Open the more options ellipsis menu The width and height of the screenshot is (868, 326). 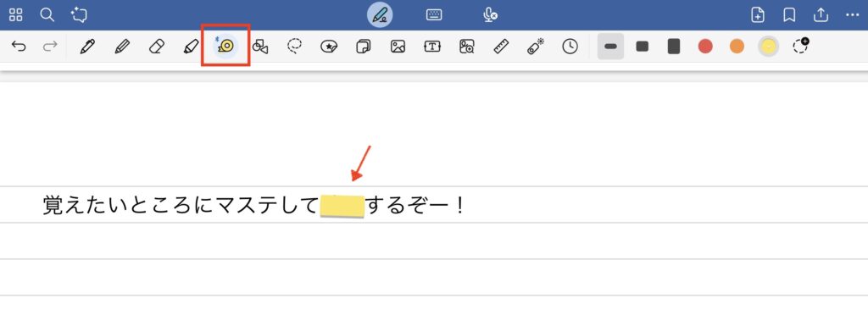(x=853, y=15)
